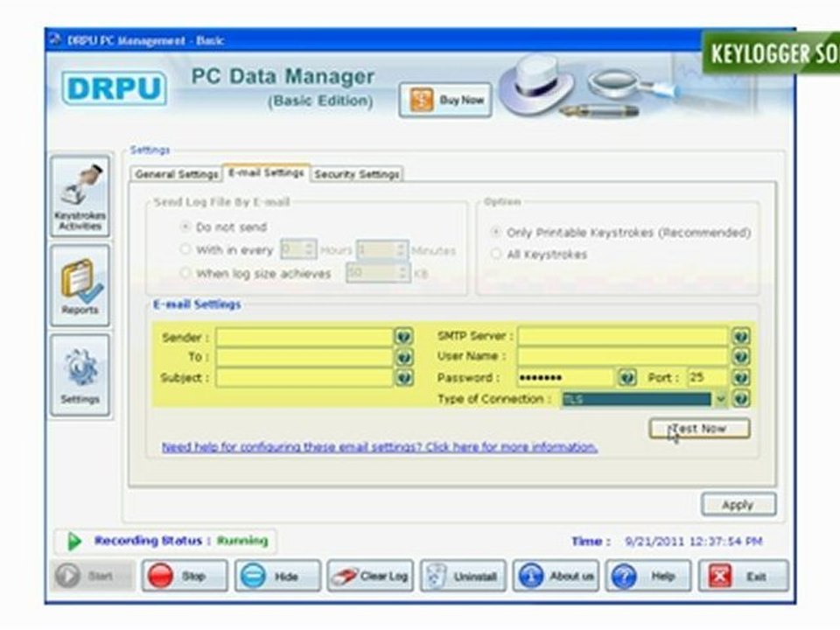
Task: Click help icon next to Port
Action: [741, 378]
